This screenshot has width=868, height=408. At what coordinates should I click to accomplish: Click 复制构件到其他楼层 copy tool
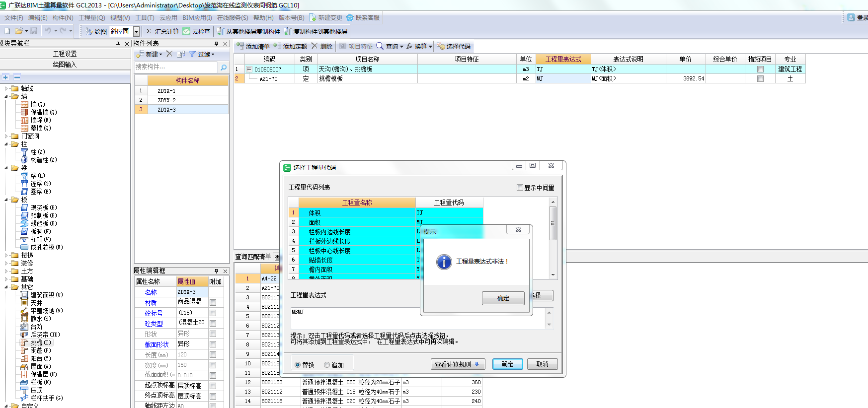pos(316,31)
